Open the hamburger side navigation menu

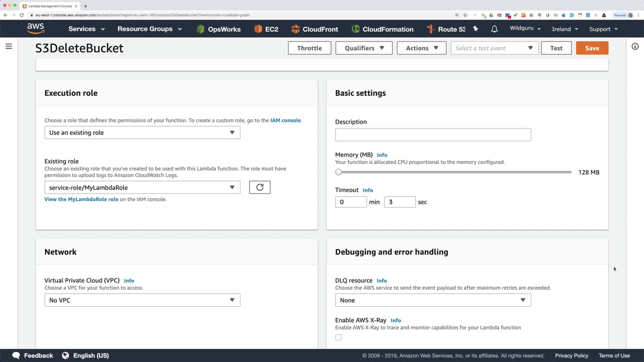click(x=9, y=47)
